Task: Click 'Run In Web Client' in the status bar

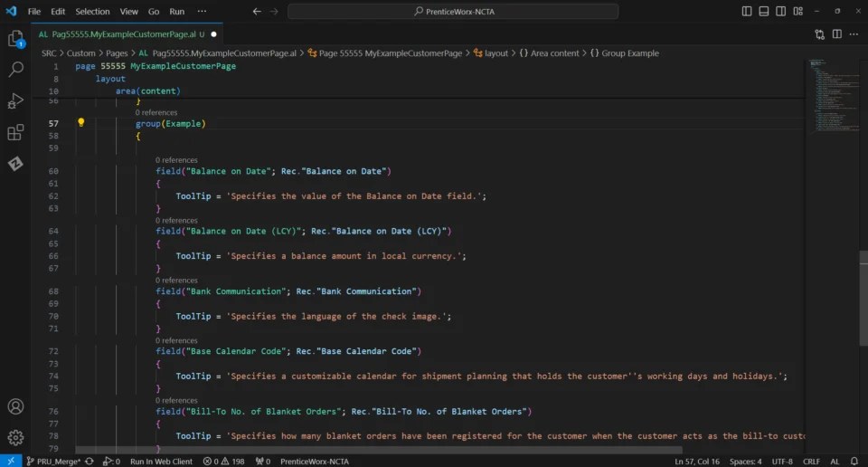Action: click(x=161, y=461)
